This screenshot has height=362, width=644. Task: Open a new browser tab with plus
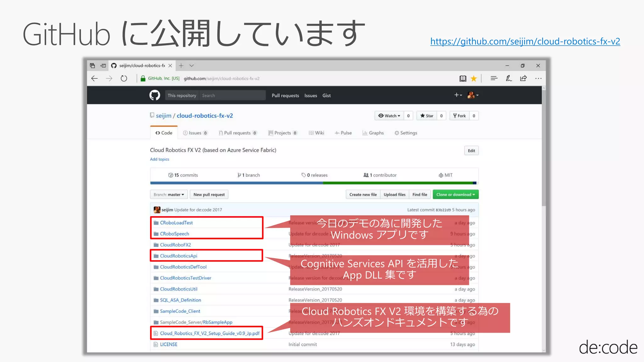181,65
